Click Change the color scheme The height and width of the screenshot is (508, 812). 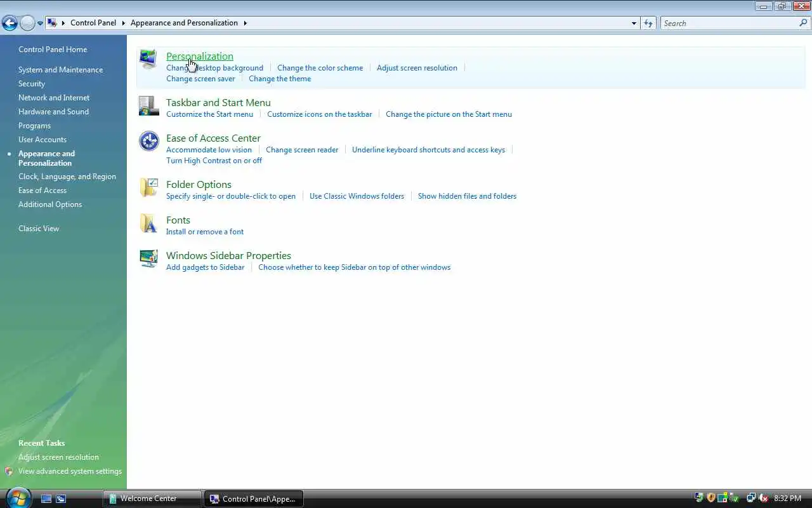tap(320, 68)
